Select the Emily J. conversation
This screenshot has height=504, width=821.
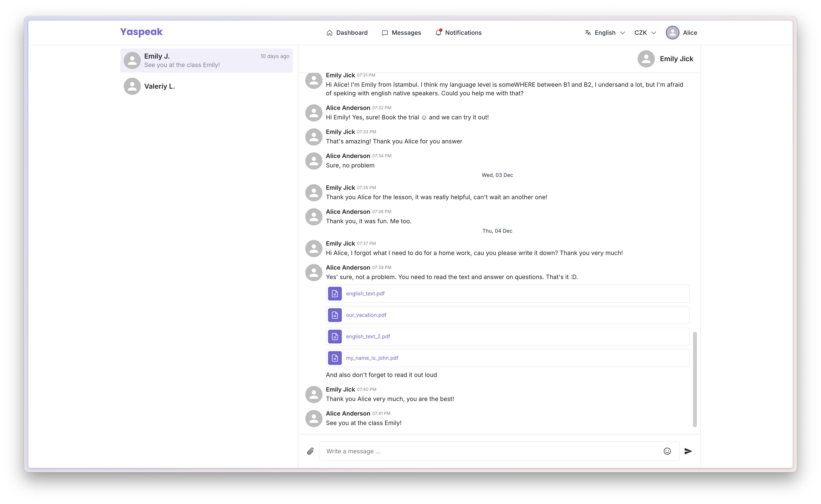click(x=206, y=60)
